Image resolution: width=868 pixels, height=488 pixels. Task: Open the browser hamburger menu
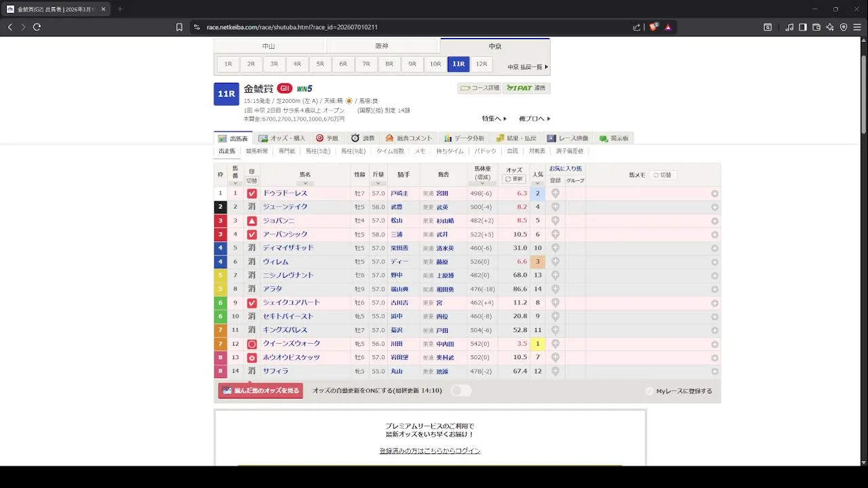[857, 27]
